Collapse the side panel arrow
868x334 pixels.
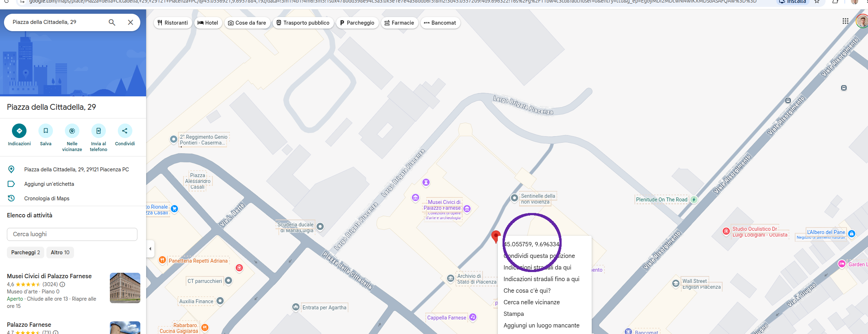pyautogui.click(x=150, y=249)
